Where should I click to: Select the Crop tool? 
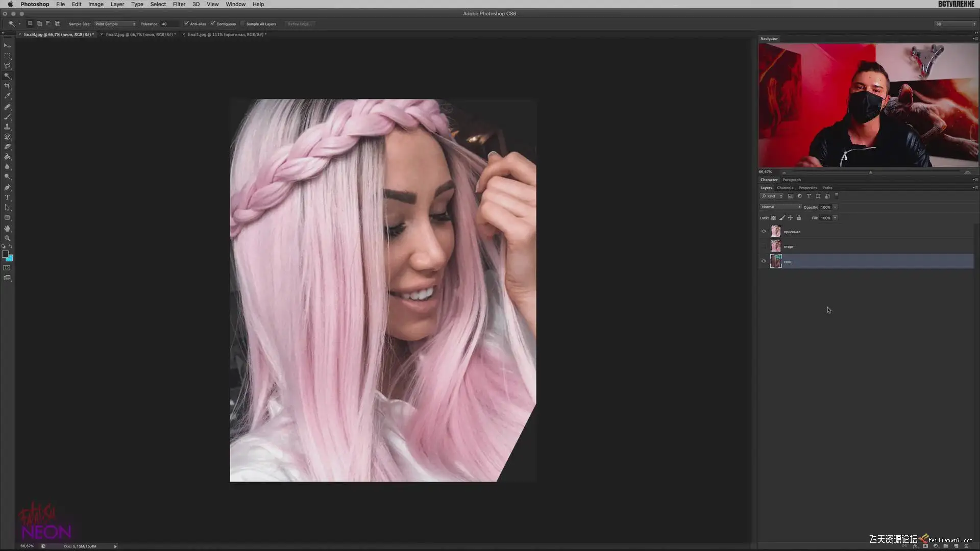tap(7, 86)
